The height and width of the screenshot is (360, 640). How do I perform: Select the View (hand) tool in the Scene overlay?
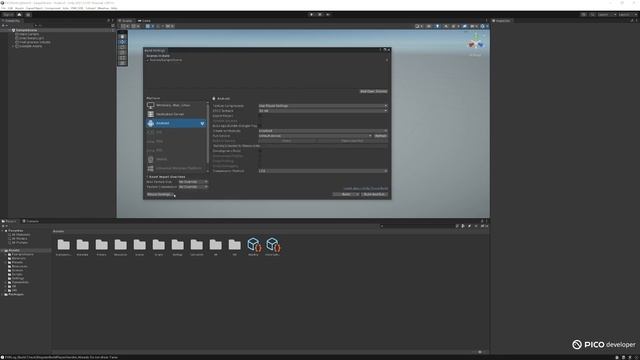coord(122,37)
